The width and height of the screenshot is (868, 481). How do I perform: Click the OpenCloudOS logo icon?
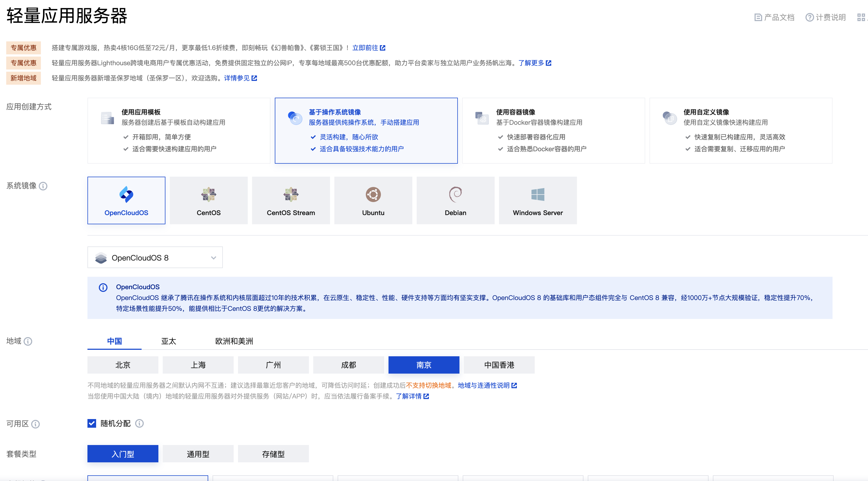click(126, 195)
